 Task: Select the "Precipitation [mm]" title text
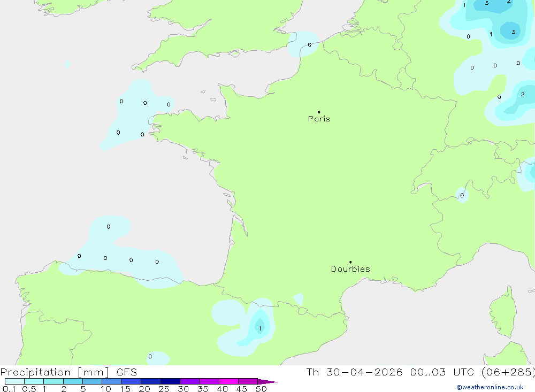[x=55, y=372]
